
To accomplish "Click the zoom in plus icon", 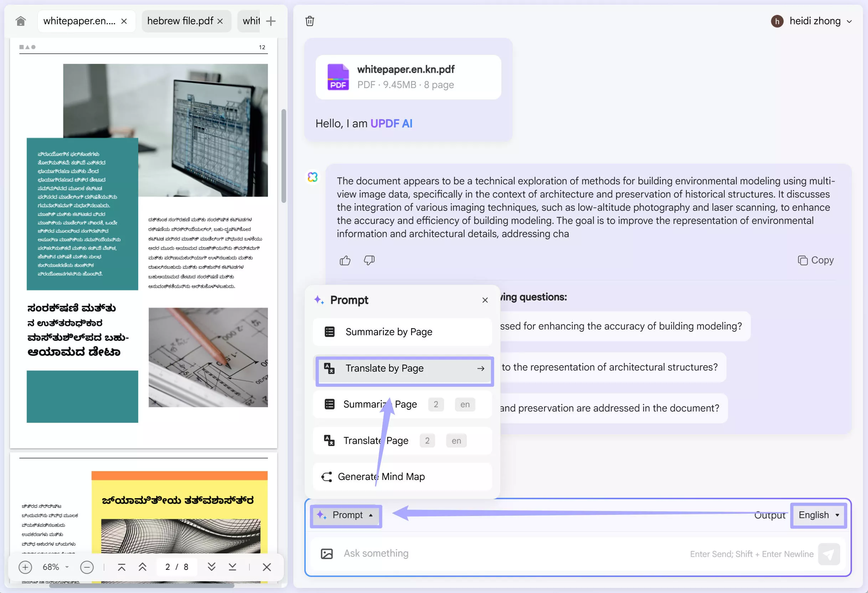I will click(25, 567).
